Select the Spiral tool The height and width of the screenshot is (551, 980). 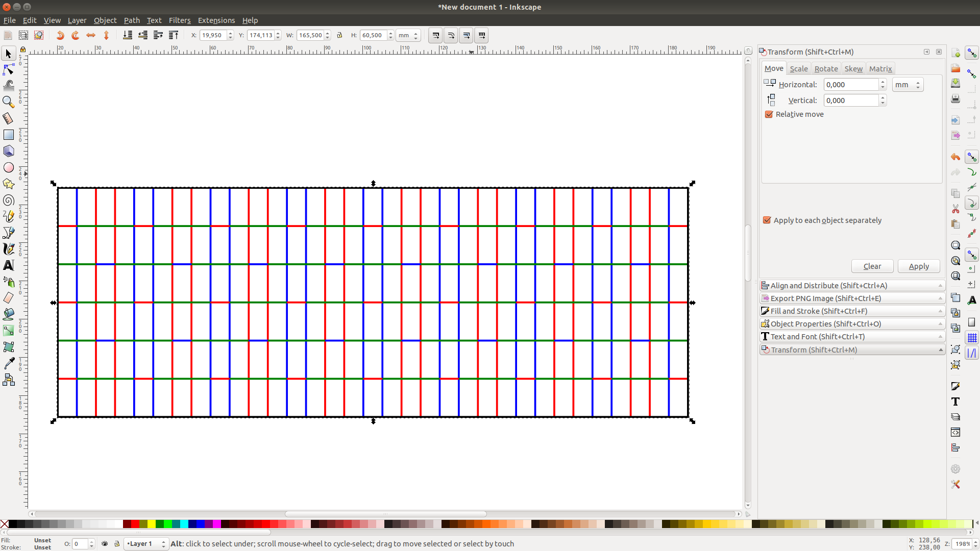tap(9, 200)
